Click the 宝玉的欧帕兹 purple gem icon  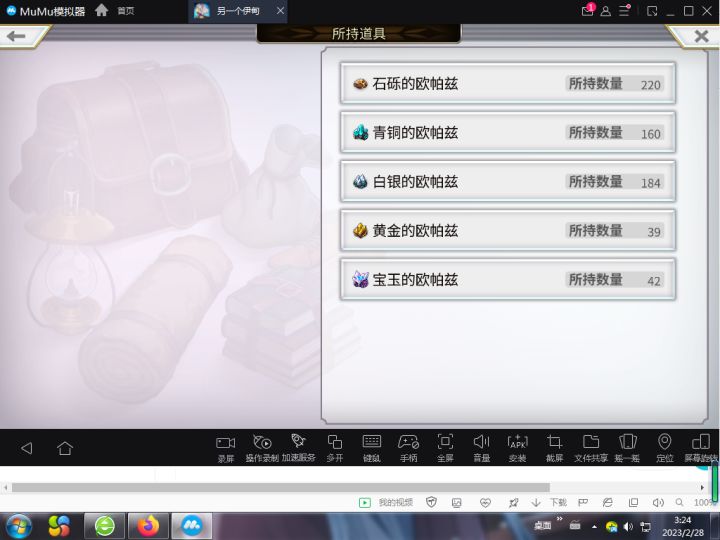point(360,279)
